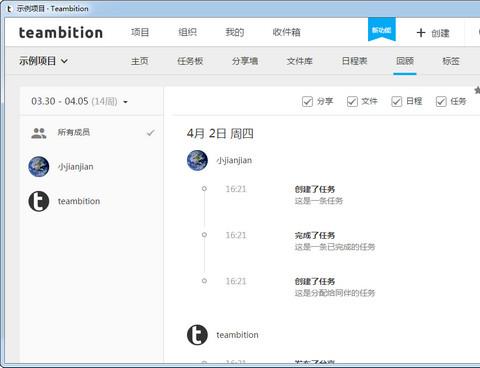Switch to the 文件库 tab
Viewport: 480px width, 368px height.
(x=299, y=61)
